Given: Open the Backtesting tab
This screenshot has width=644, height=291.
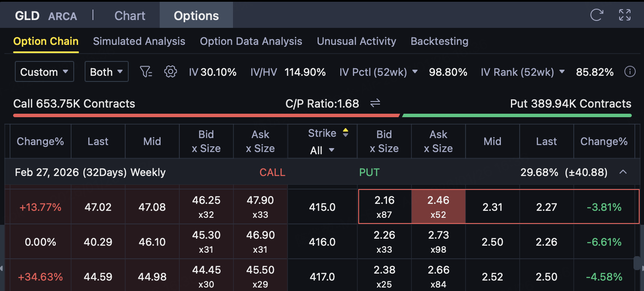Looking at the screenshot, I should [439, 41].
